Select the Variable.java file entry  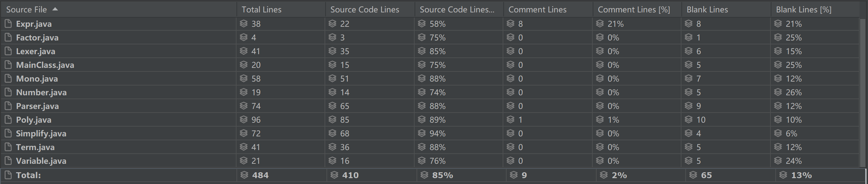[41, 161]
